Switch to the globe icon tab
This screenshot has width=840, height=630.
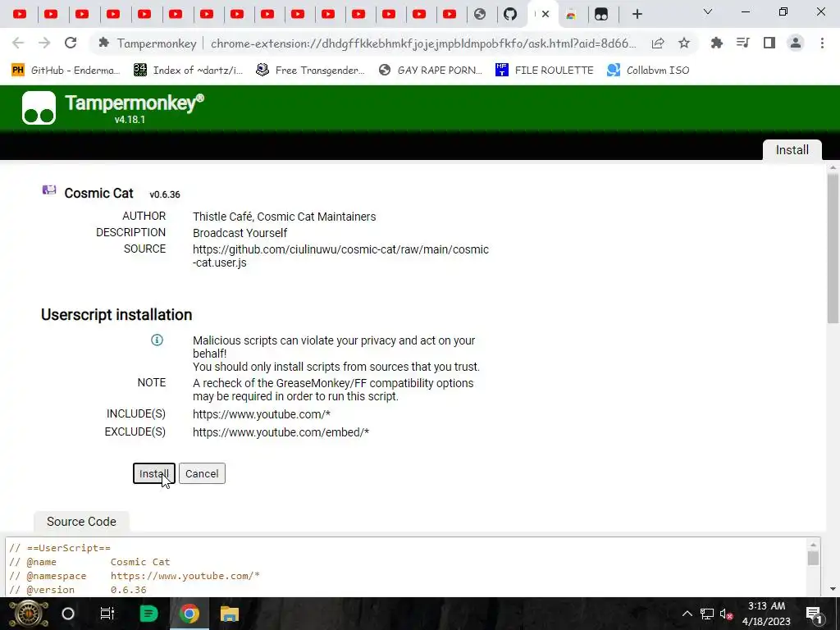tap(480, 15)
